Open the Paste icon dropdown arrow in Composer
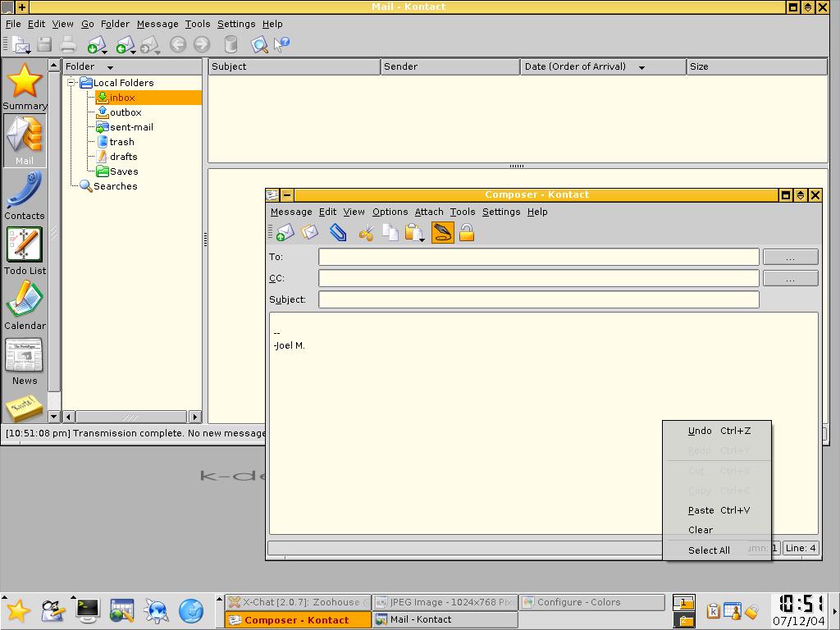The width and height of the screenshot is (840, 630). point(422,240)
